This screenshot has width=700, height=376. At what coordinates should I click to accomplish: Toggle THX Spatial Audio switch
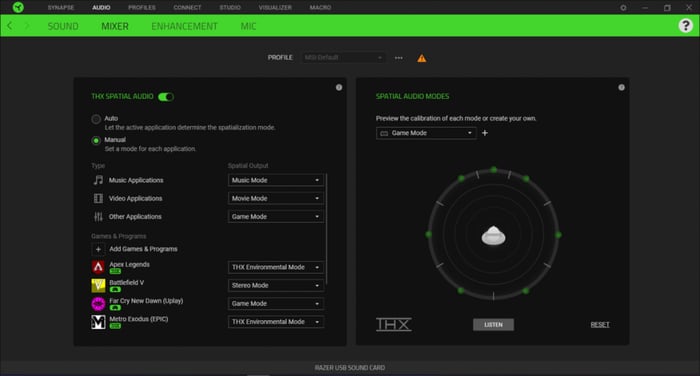[x=166, y=96]
